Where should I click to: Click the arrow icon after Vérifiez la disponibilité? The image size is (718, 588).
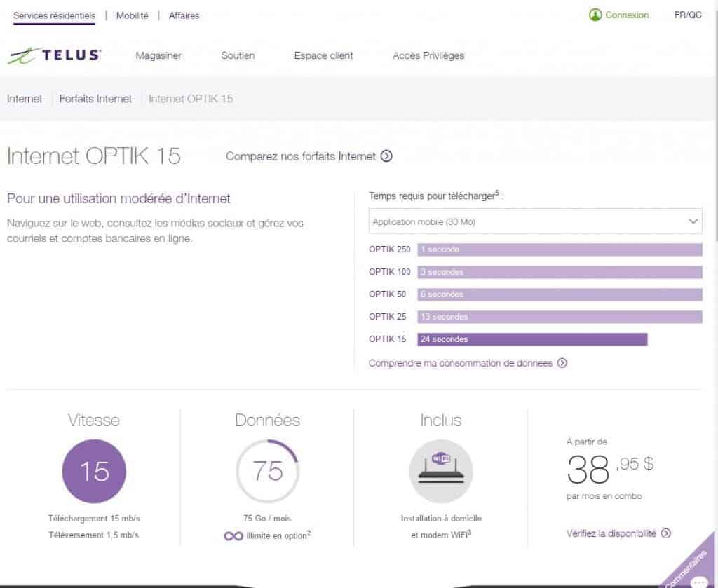coord(666,533)
